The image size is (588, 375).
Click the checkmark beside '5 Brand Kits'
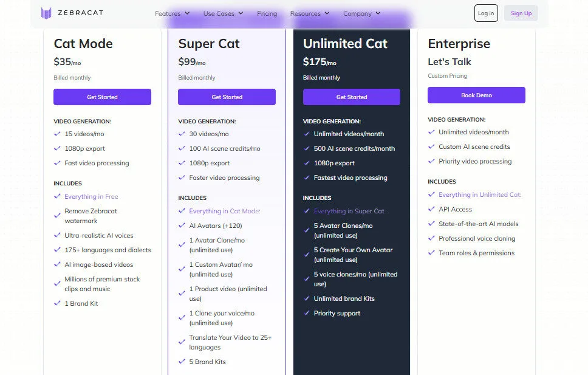tap(182, 360)
